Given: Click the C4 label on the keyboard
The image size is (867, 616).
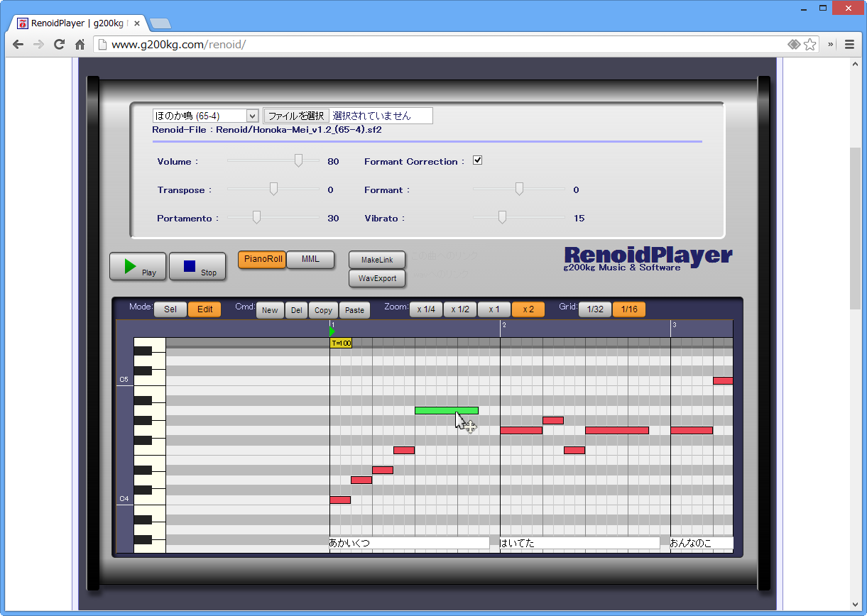Looking at the screenshot, I should tap(124, 499).
